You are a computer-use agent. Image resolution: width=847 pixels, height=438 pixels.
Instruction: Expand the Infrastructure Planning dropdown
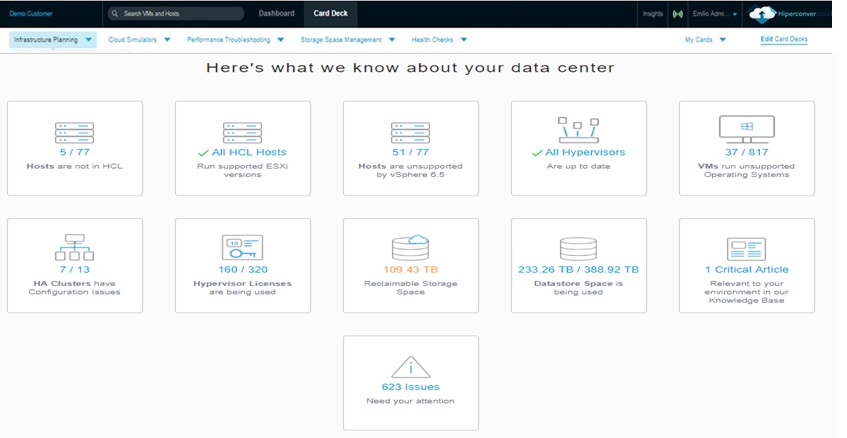pos(53,40)
